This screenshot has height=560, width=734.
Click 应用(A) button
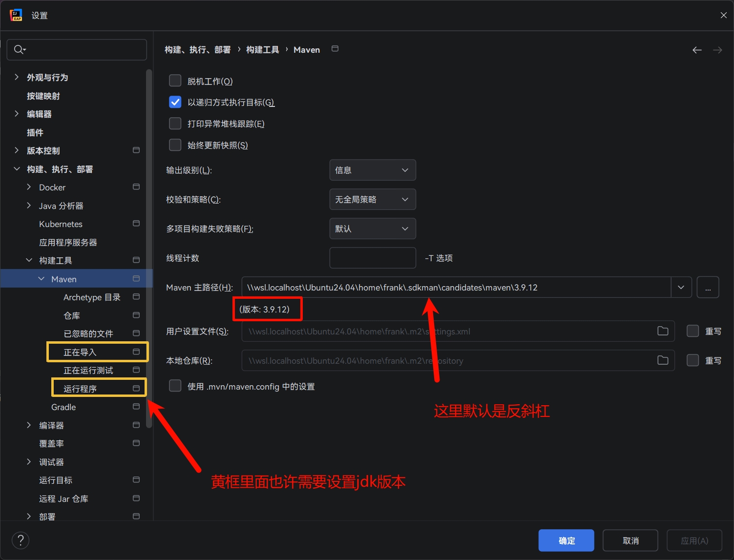pos(694,540)
